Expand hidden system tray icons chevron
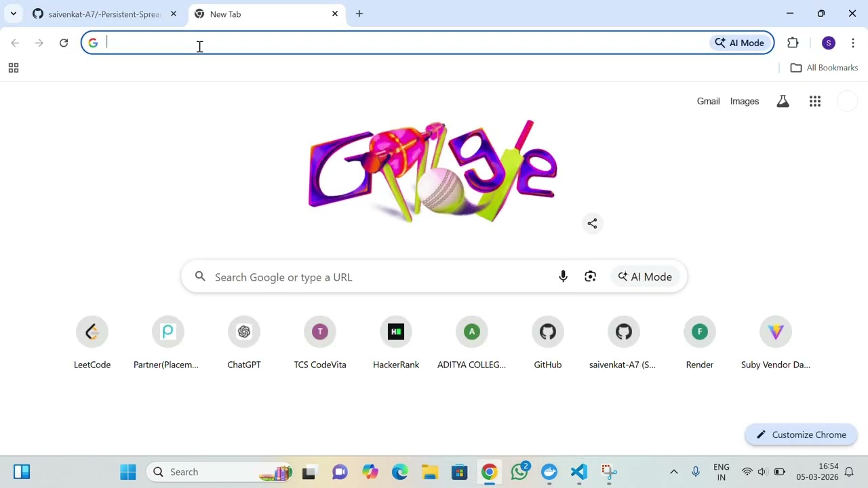The image size is (868, 488). [x=673, y=472]
